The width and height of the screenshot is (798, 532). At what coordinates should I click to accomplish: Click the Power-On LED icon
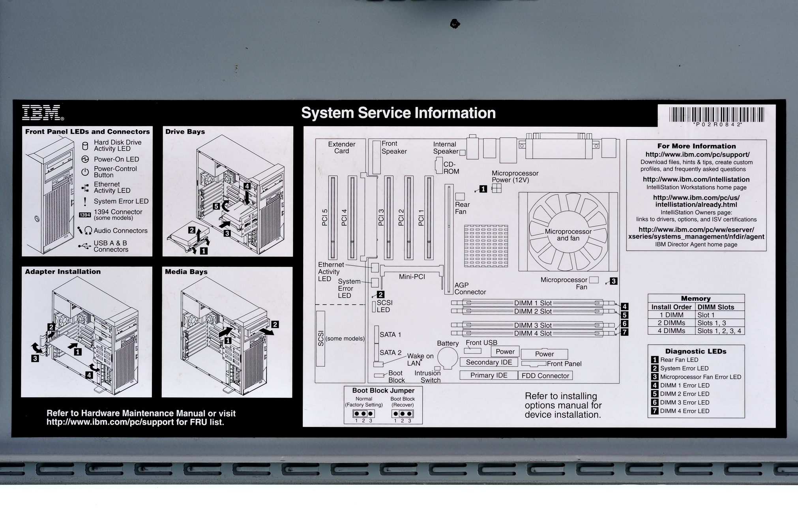click(85, 159)
